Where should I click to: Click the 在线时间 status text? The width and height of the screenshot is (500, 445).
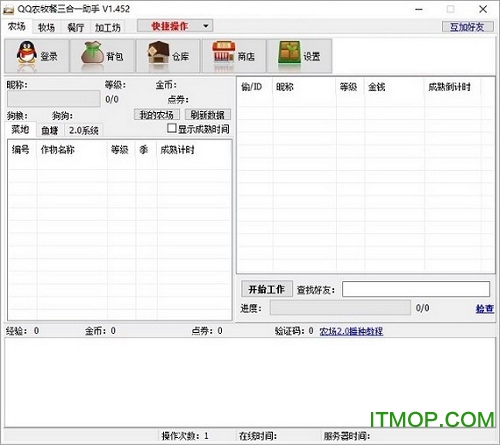pyautogui.click(x=258, y=436)
